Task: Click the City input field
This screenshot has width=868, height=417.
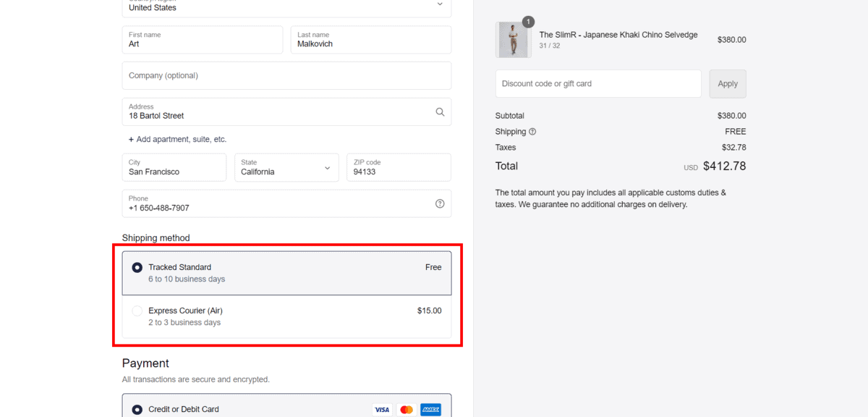Action: pyautogui.click(x=174, y=167)
